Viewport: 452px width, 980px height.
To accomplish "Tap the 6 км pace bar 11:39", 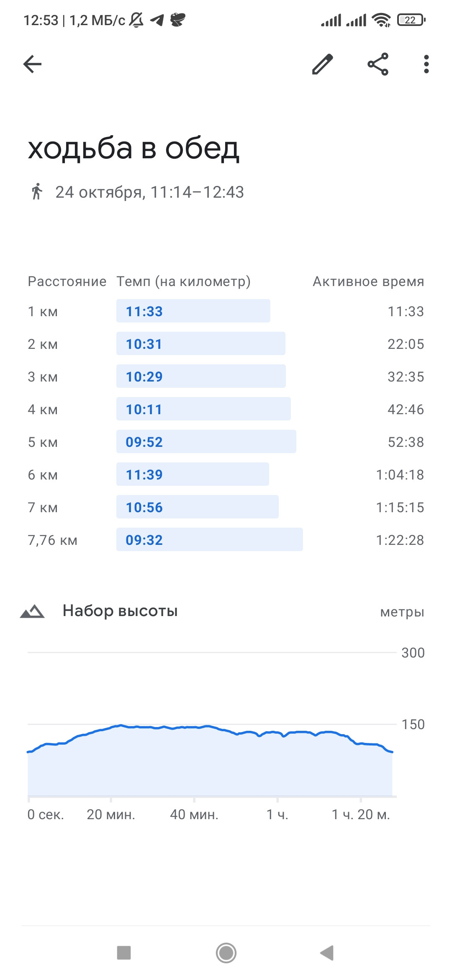I will pyautogui.click(x=193, y=474).
